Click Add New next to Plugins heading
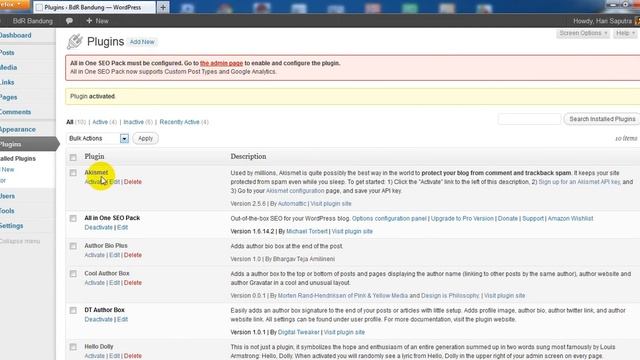The image size is (640, 360). click(142, 42)
